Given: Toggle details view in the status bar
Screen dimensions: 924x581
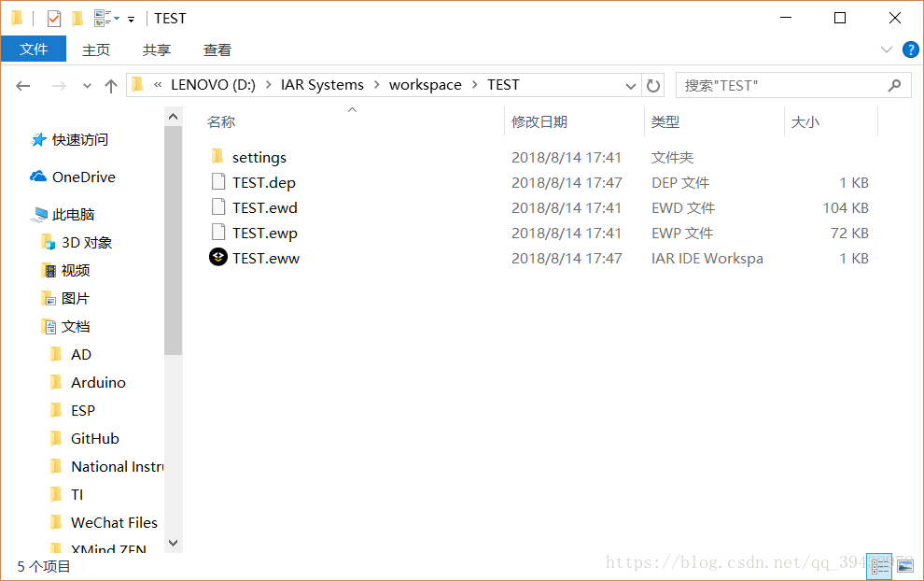Looking at the screenshot, I should click(x=878, y=565).
